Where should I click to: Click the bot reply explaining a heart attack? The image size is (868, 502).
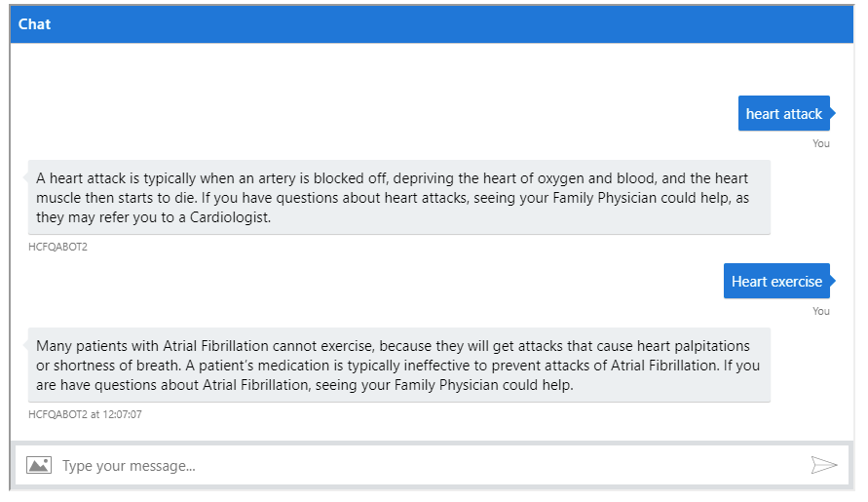[399, 197]
